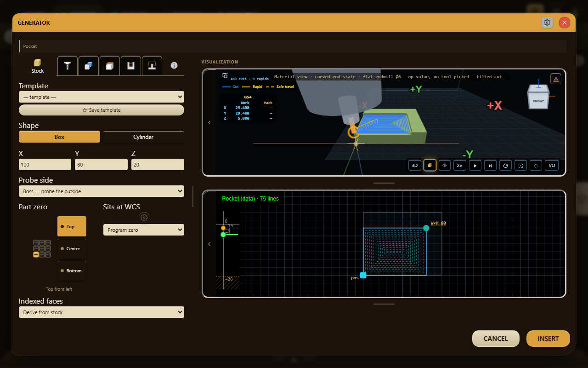Step forward in the toolpath simulation
Screen dimensions: 588x368
490,165
